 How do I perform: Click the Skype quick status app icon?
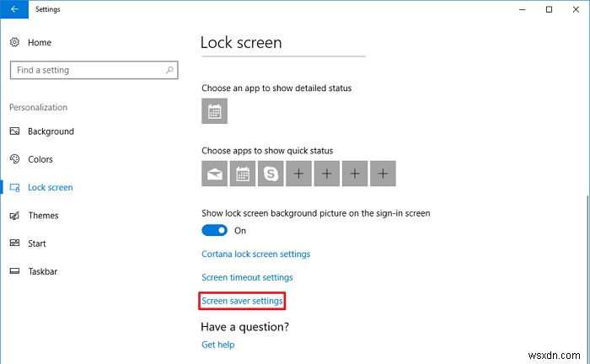pyautogui.click(x=271, y=174)
